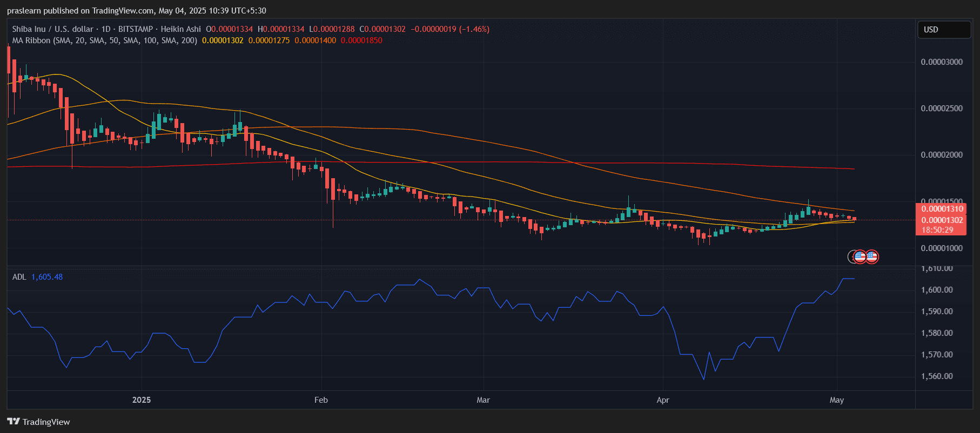Viewport: 980px width, 433px height.
Task: Select the ADL indicator label
Action: coord(19,277)
